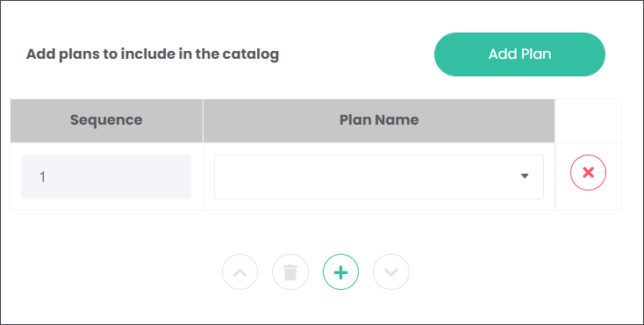The width and height of the screenshot is (644, 325).
Task: Click the Plan Name column header
Action: pos(379,120)
